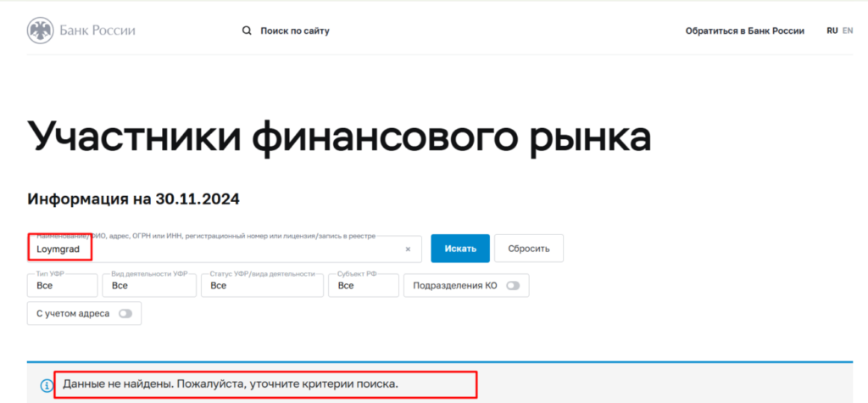Click the Информация на 30.11.2024 text
The width and height of the screenshot is (868, 403).
pos(133,199)
